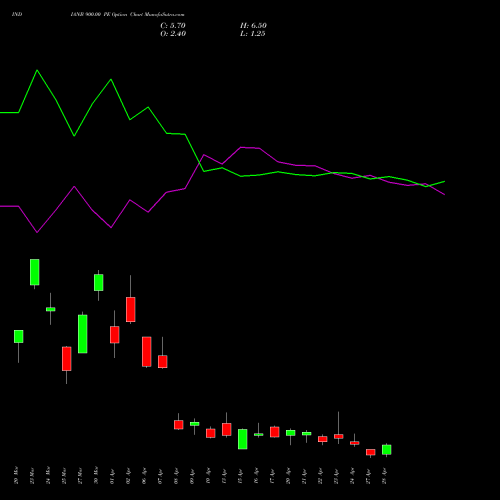Viewport: 500px width, 500px height.
Task: Select the red candle for 06 Apr
Action: click(x=147, y=352)
